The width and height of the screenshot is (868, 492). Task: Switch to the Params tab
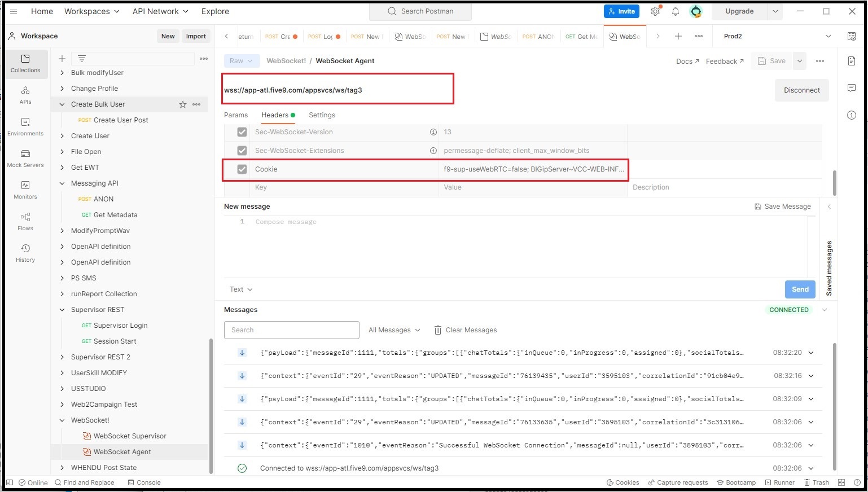(236, 115)
